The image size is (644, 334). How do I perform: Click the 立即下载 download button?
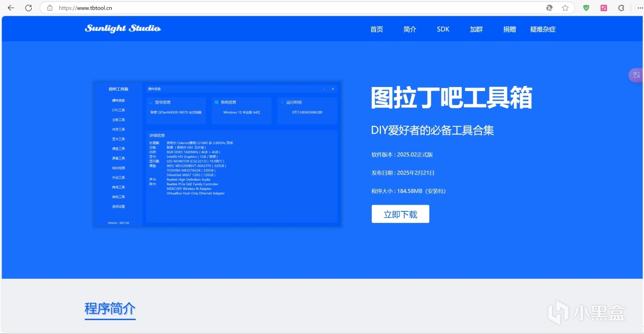coord(400,214)
